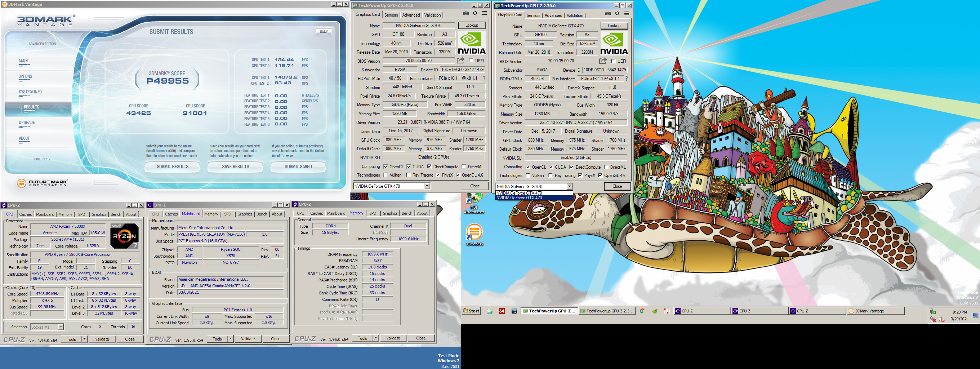Click the refresh icon in left GPU-Z window
This screenshot has width=980, height=369.
coord(475,13)
